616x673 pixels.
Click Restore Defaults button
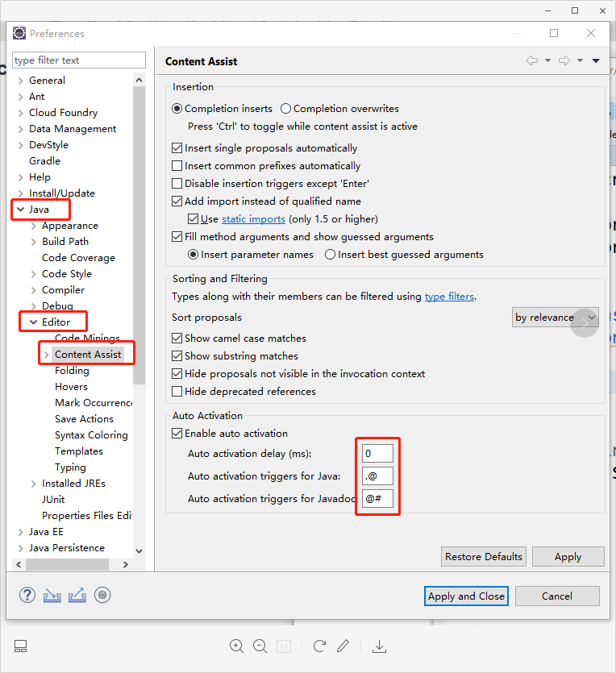coord(484,557)
